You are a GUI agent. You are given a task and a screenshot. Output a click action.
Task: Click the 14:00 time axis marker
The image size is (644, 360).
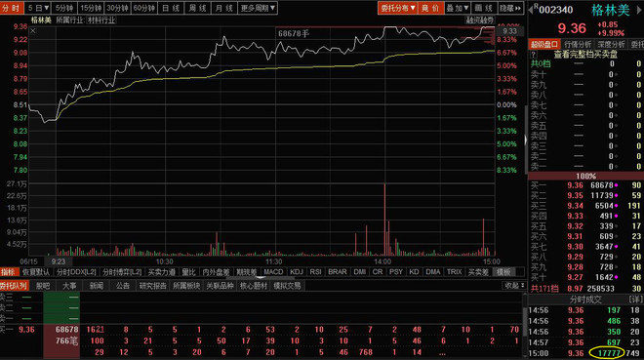tap(382, 261)
